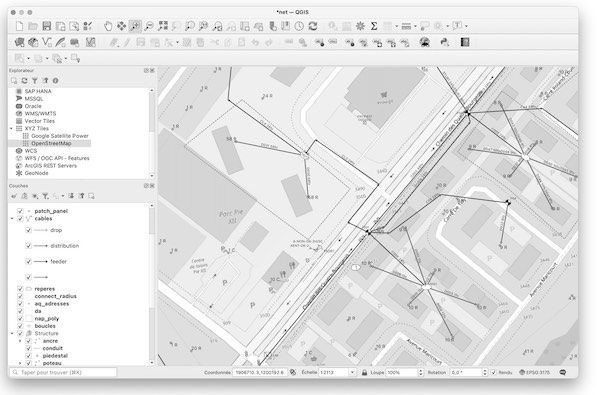Click the Loupe magnifier stepper arrows
The image size is (600, 395).
point(421,372)
